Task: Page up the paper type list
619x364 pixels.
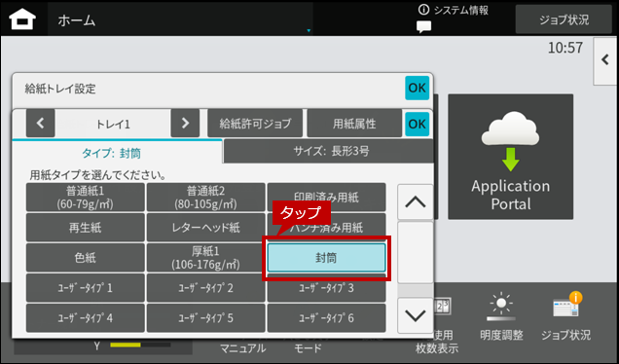Action: point(416,201)
